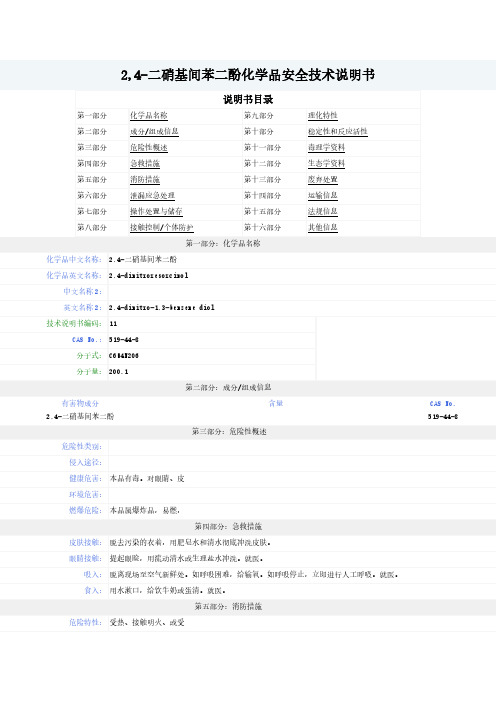Click the document title 2,4-二硝基间苯二酚化学品安全技术说明书

[x=248, y=75]
